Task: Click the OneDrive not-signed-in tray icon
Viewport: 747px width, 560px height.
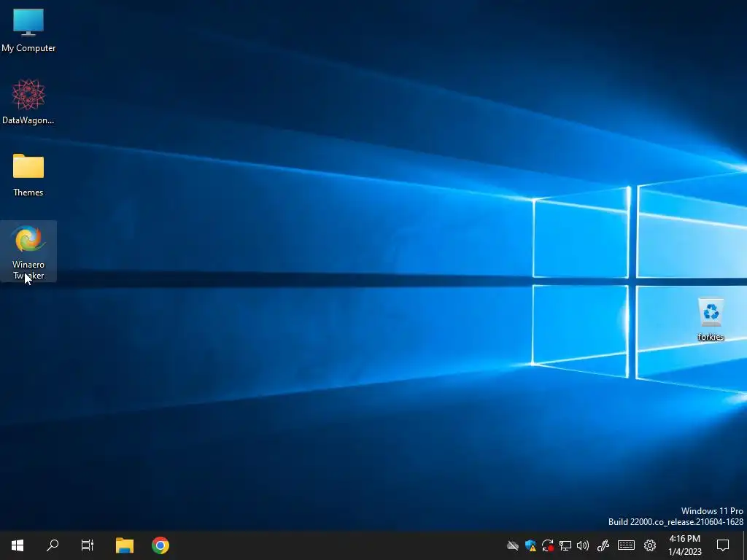Action: click(x=513, y=545)
